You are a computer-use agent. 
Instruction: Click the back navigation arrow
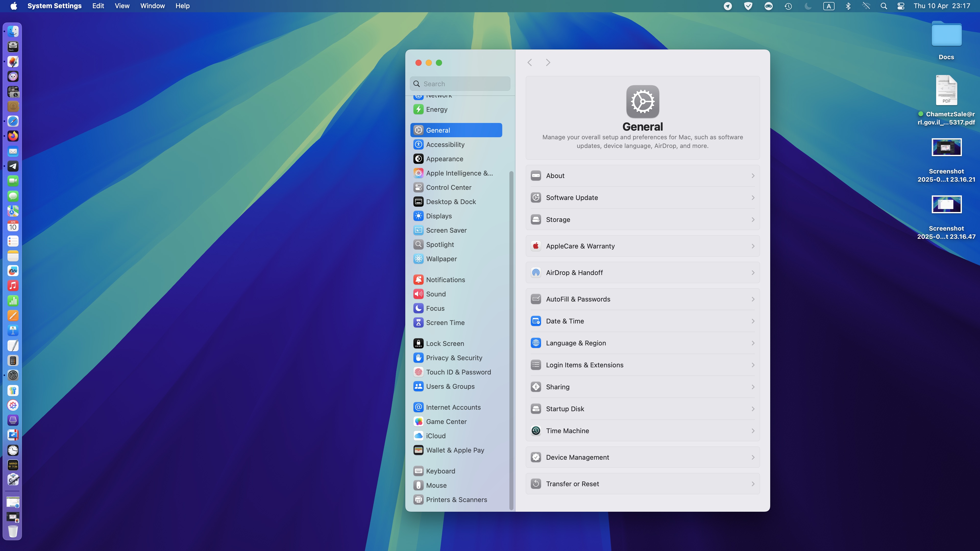[530, 62]
